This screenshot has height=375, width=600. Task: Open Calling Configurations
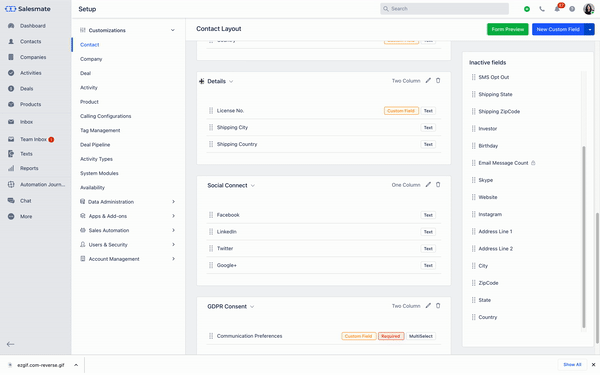point(106,116)
